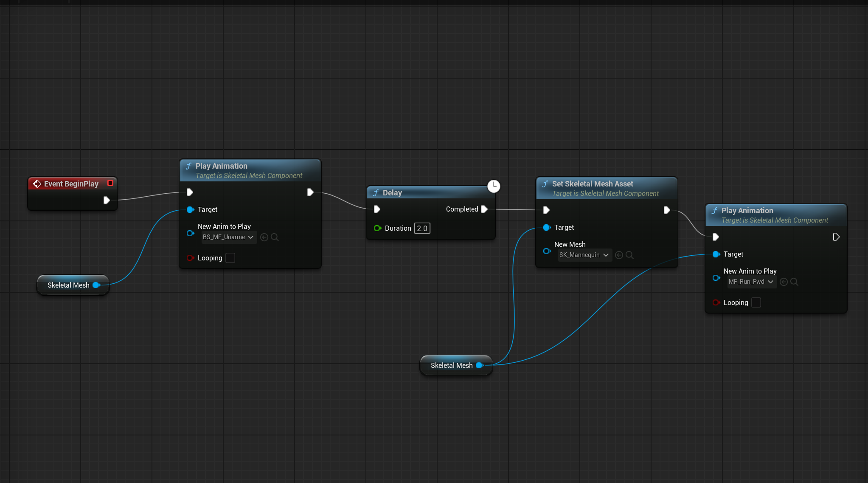Click Target pin on Set Skeletal Mesh Asset
Viewport: 868px width, 483px height.
pos(546,227)
